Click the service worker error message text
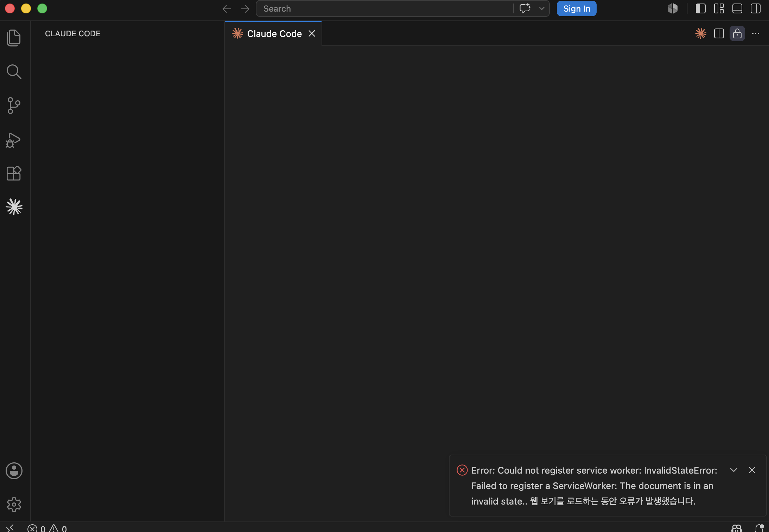The image size is (769, 532). click(x=594, y=486)
